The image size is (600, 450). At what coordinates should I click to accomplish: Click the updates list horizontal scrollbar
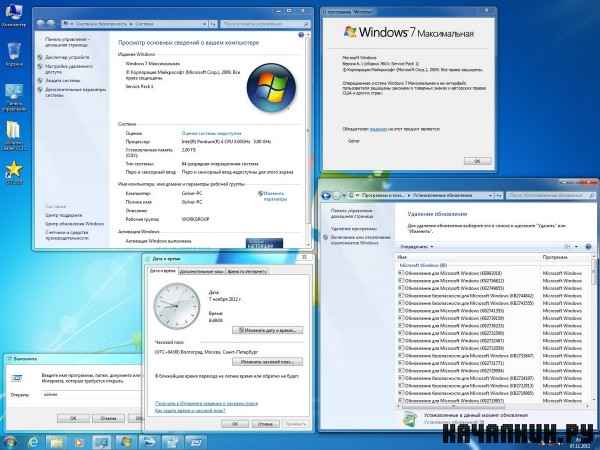[x=492, y=406]
